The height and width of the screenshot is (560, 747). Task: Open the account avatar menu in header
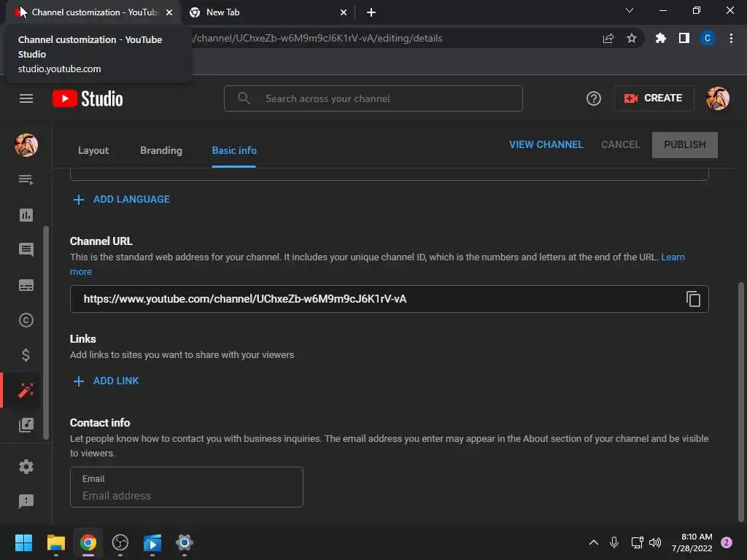click(x=718, y=98)
